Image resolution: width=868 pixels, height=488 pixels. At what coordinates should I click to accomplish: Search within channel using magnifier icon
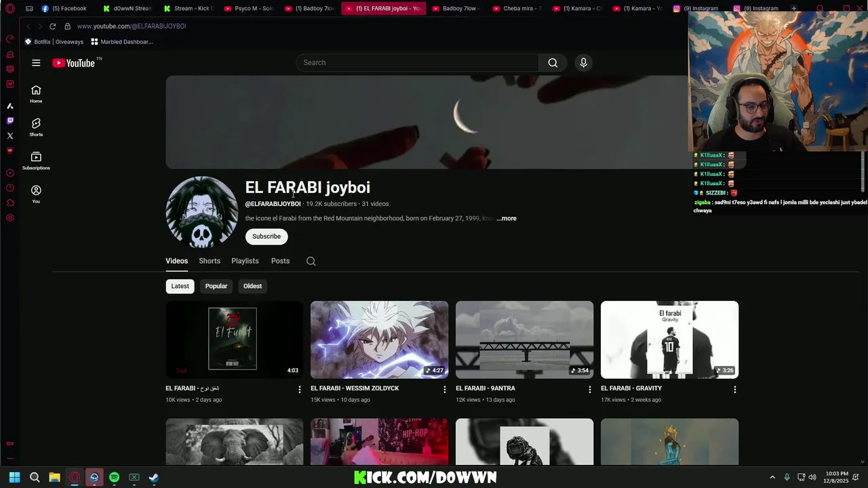point(311,261)
